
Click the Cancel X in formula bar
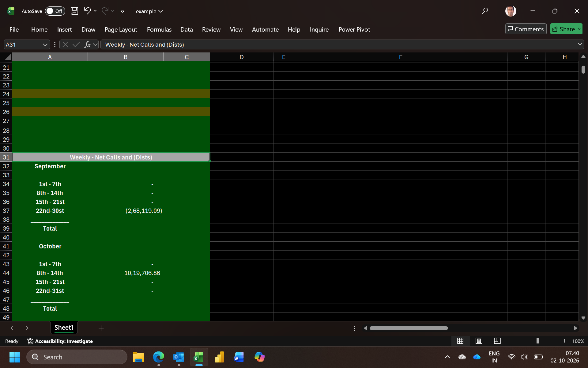65,44
